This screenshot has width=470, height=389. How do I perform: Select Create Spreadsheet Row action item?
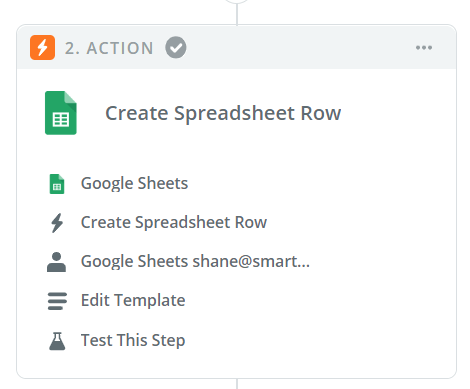pyautogui.click(x=174, y=222)
